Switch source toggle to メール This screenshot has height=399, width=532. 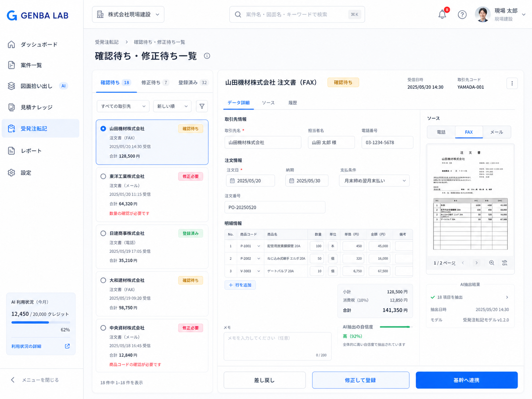[x=497, y=132]
